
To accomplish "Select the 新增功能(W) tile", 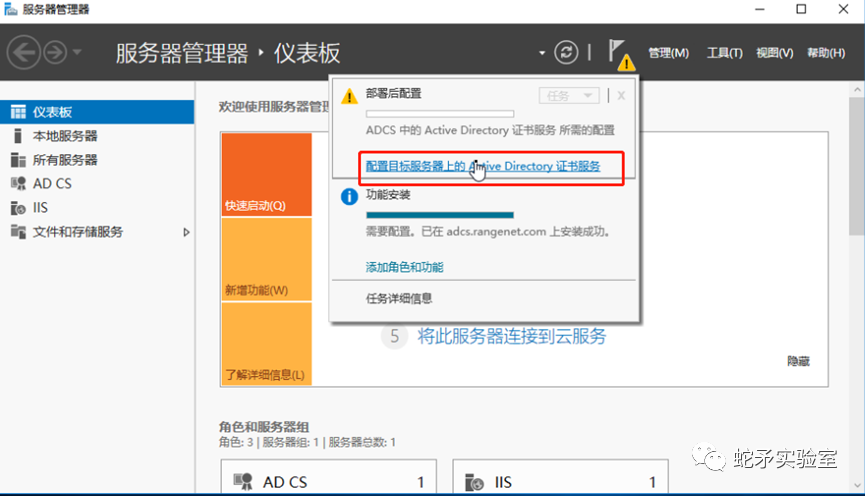I will click(266, 259).
